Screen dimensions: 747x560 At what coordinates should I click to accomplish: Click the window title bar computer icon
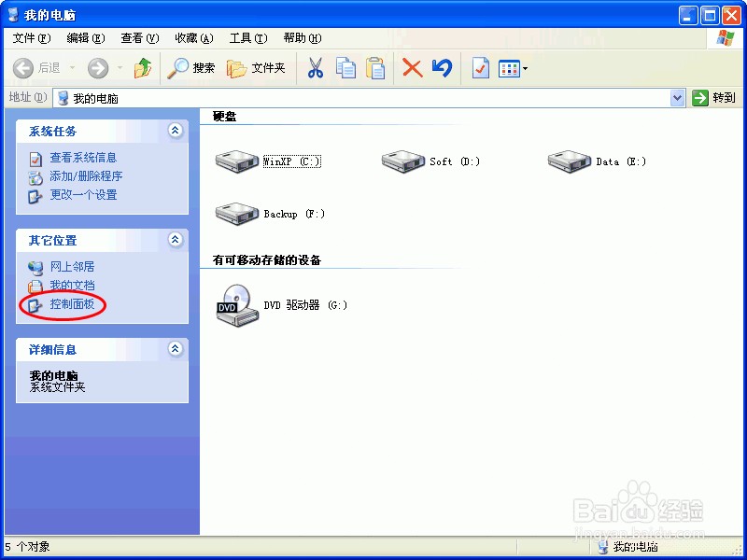pyautogui.click(x=14, y=14)
